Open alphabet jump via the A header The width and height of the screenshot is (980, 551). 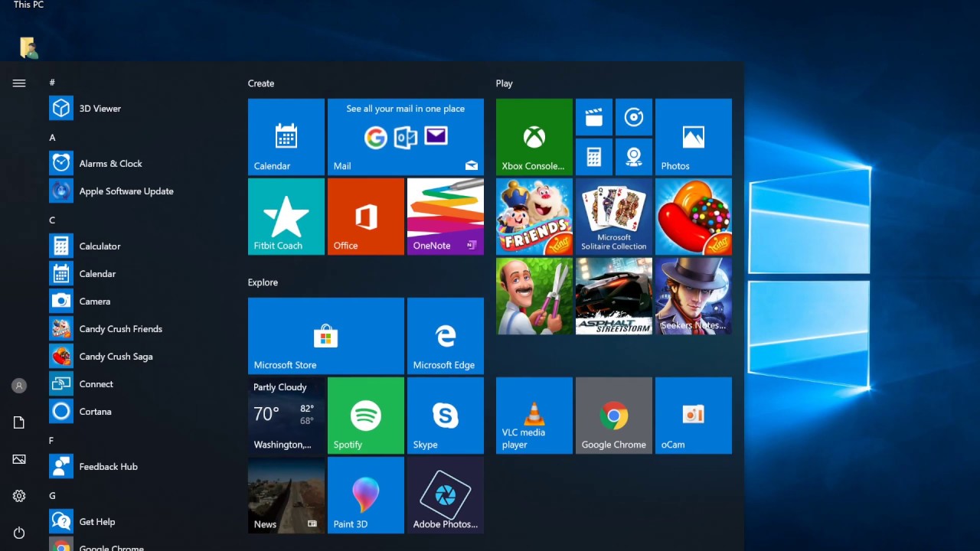(x=52, y=138)
